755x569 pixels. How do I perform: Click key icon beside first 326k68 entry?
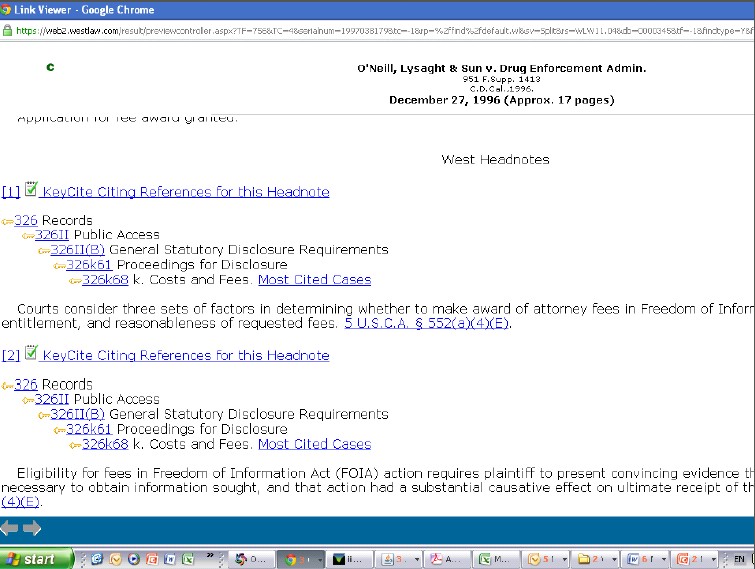coord(75,281)
